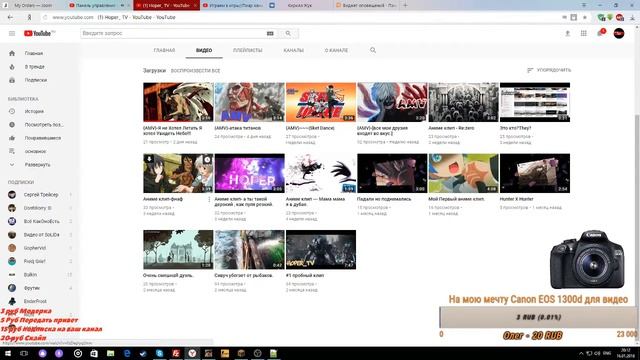Image resolution: width=640 pixels, height=360 pixels.
Task: Click the red extension icon in browser toolbar
Action: [620, 18]
